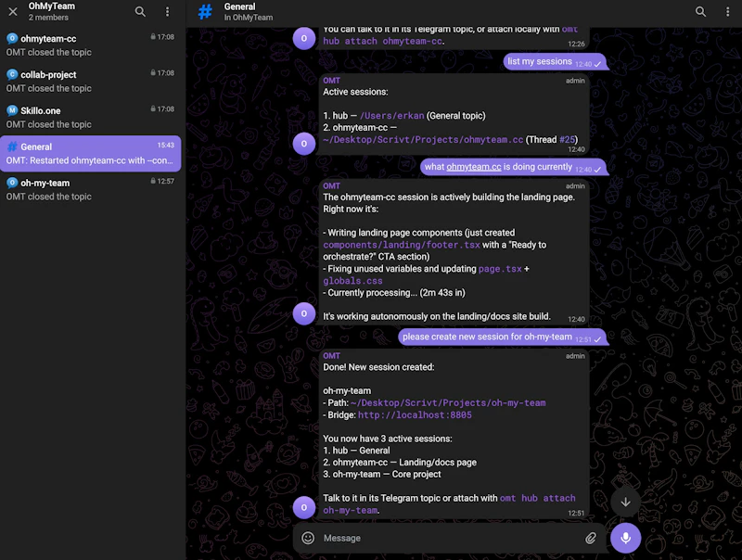Search within the General chat
This screenshot has width=742, height=560.
click(x=700, y=11)
